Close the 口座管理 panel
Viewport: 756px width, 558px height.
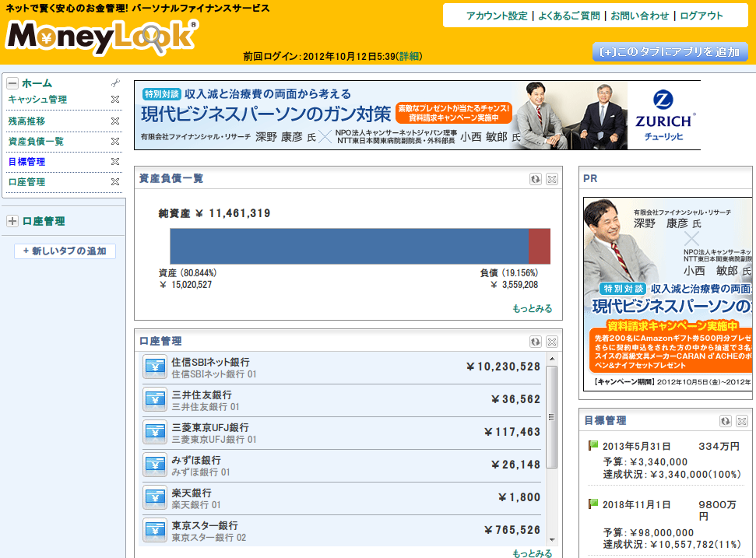coord(552,342)
